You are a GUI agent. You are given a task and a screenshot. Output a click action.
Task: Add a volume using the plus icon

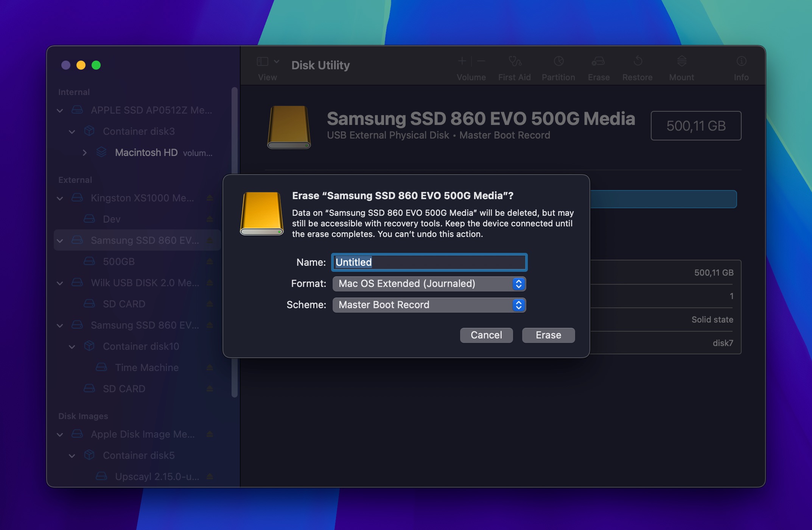462,61
